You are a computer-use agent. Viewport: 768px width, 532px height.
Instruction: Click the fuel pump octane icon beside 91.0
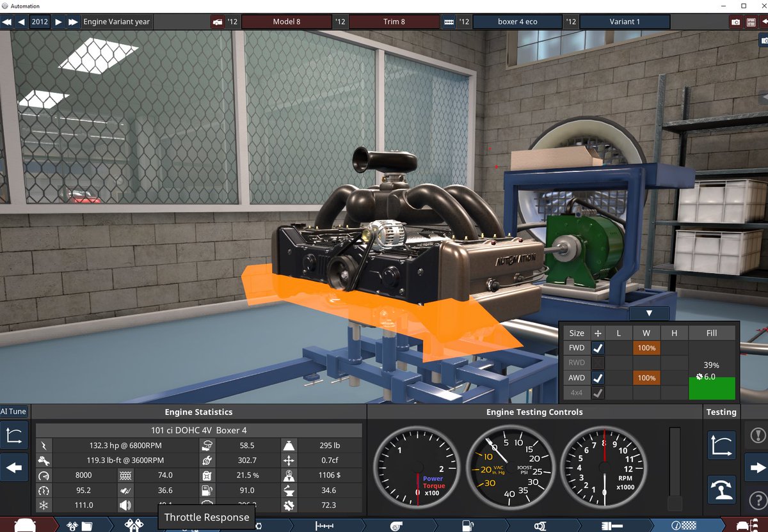tap(207, 490)
